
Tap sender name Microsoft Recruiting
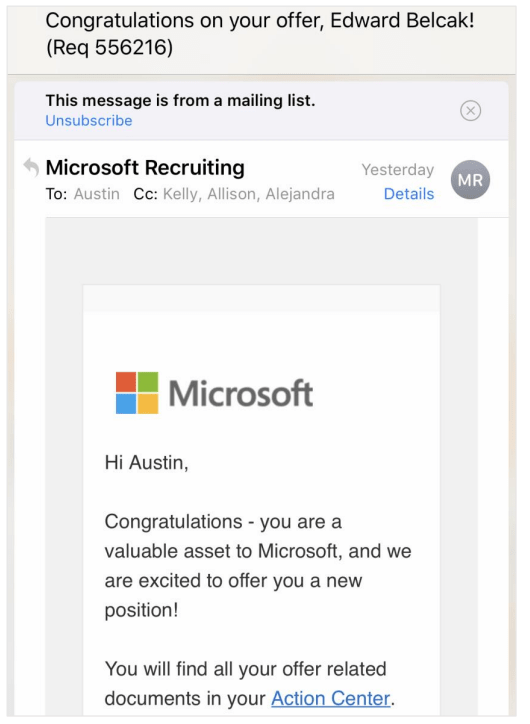pos(145,168)
